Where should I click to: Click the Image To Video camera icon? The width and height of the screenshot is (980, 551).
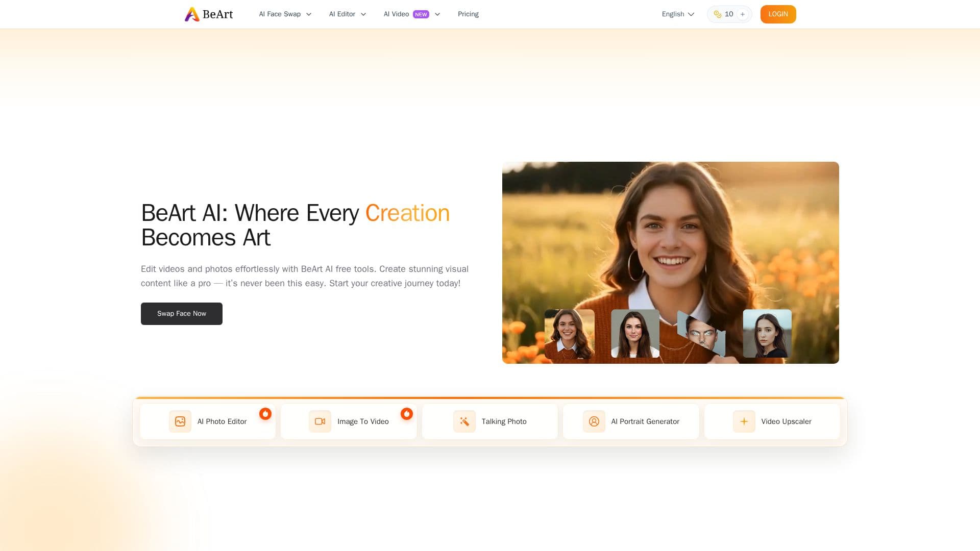pos(320,421)
